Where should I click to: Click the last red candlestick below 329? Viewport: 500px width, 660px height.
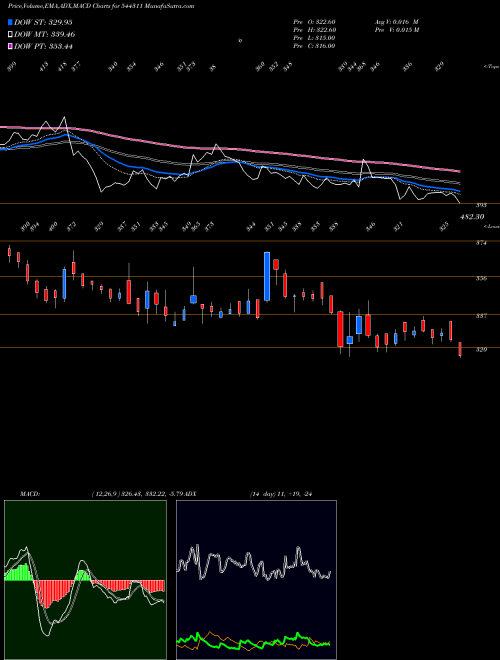pos(460,349)
